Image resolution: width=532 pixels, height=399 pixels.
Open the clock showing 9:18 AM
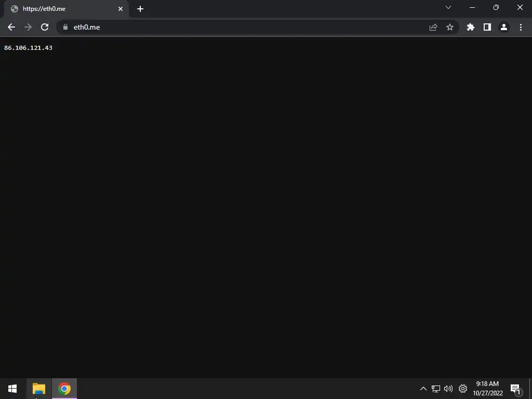click(487, 389)
